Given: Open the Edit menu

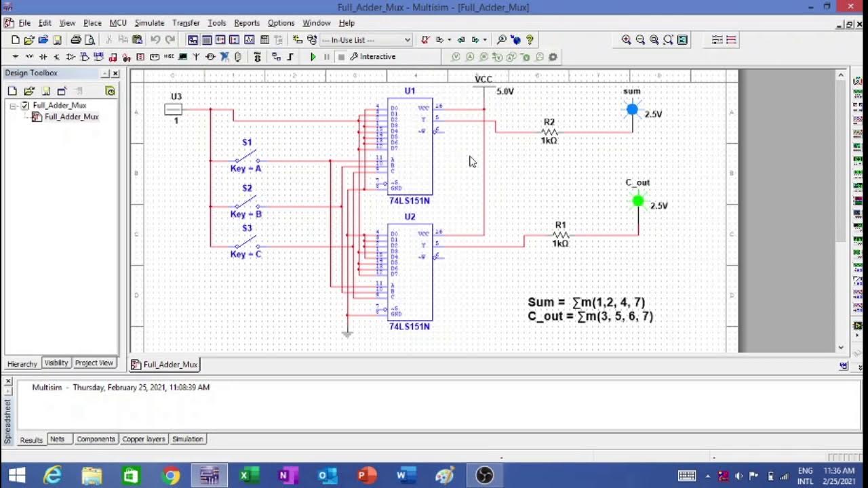Looking at the screenshot, I should pos(45,23).
